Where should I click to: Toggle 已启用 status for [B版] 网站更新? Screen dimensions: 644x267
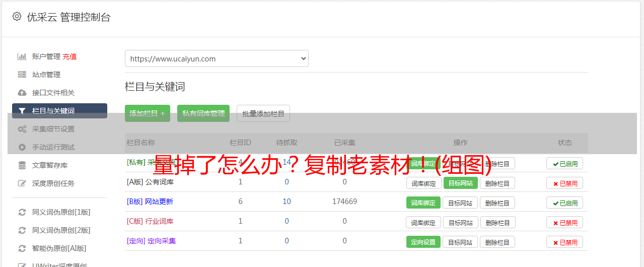point(565,203)
